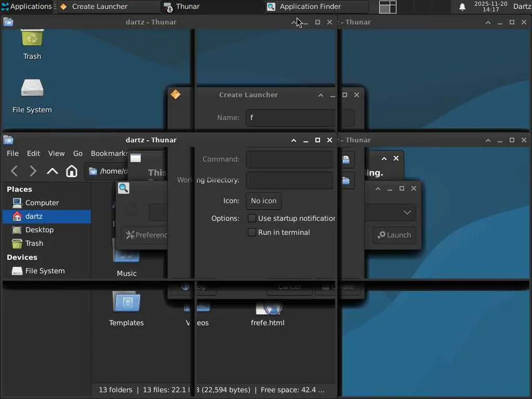
Task: Enable Use startup notification checkbox
Action: 252,218
